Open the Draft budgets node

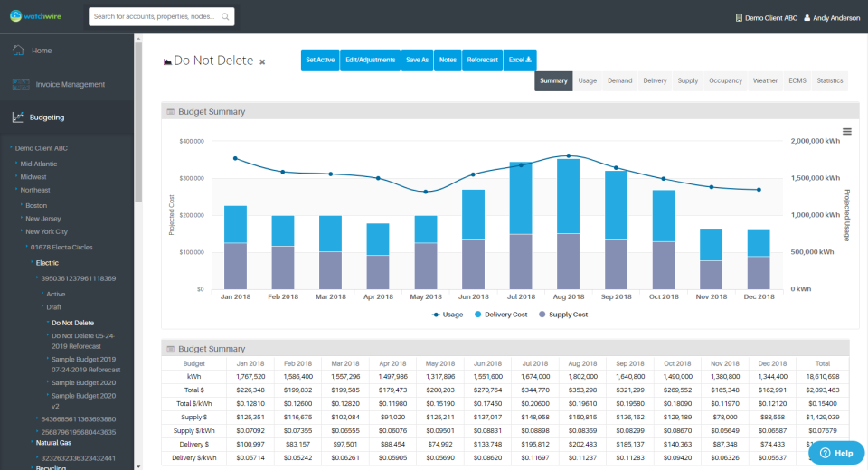53,307
